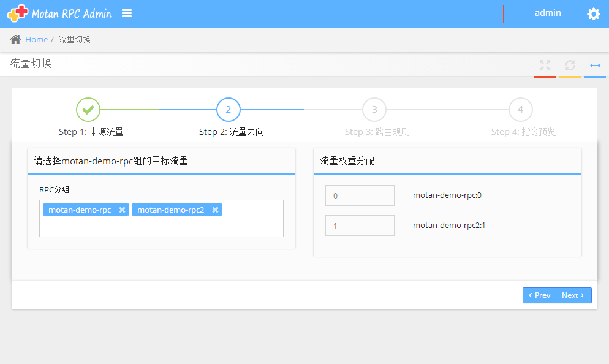609x364 pixels.
Task: Click the refresh icon in page header
Action: coord(570,65)
